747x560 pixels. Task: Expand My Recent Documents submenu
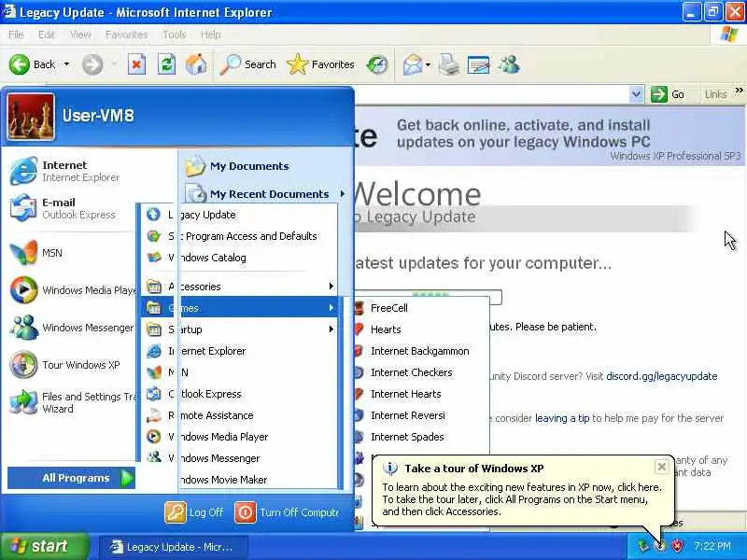pyautogui.click(x=264, y=194)
